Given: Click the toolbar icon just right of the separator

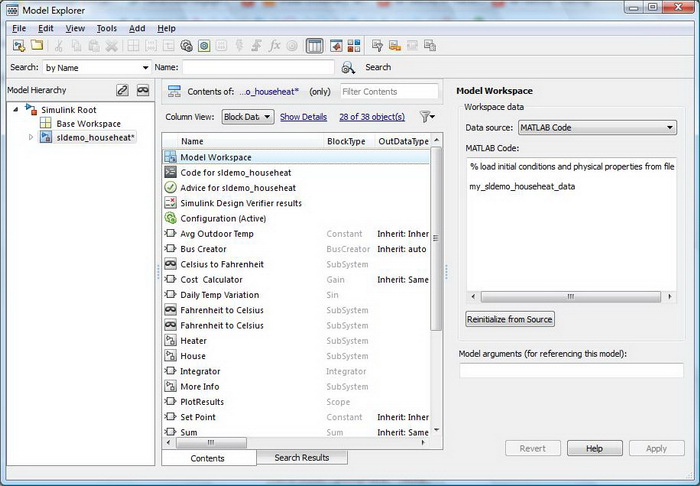Looking at the screenshot, I should (x=377, y=46).
